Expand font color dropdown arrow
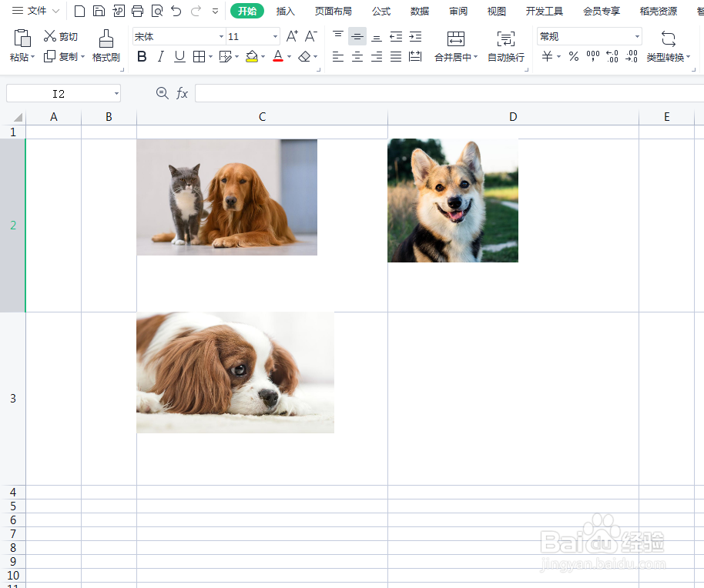Image resolution: width=704 pixels, height=588 pixels. tap(289, 56)
